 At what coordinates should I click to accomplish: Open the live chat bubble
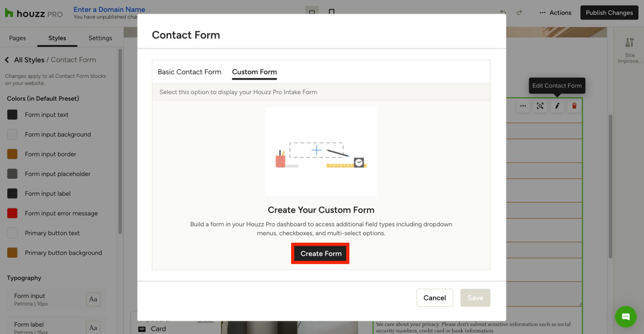pyautogui.click(x=626, y=317)
